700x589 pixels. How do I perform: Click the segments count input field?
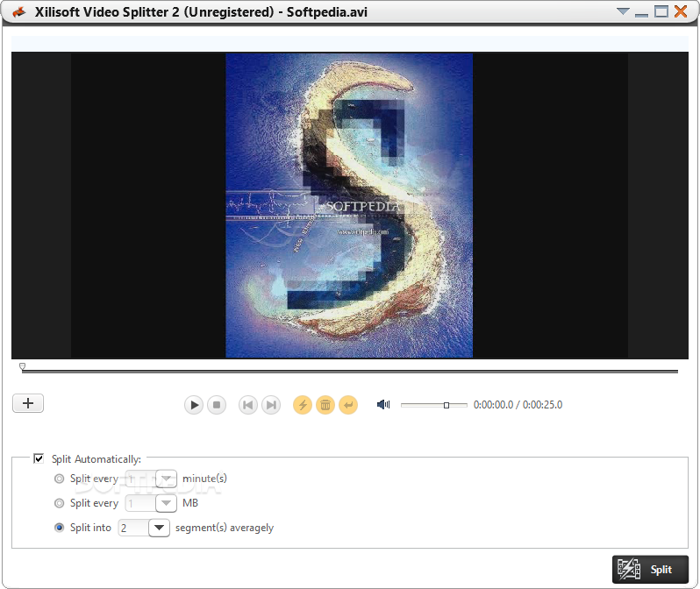click(x=133, y=528)
